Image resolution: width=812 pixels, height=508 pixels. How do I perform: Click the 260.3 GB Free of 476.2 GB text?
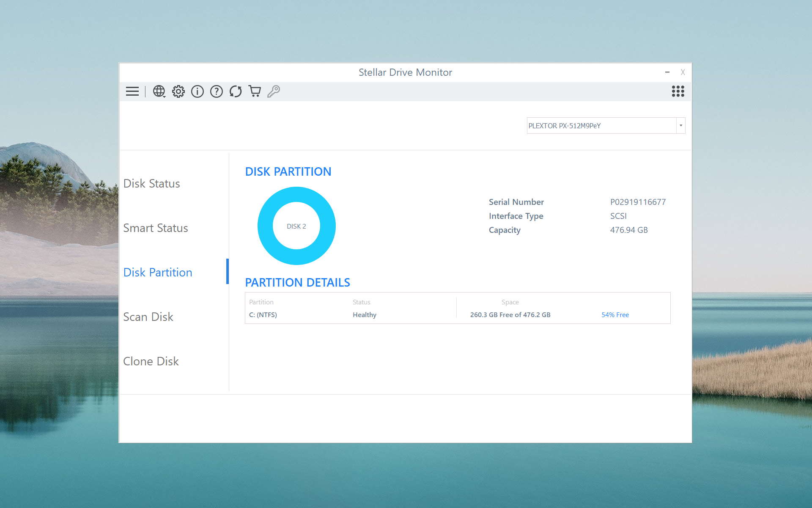pos(510,315)
